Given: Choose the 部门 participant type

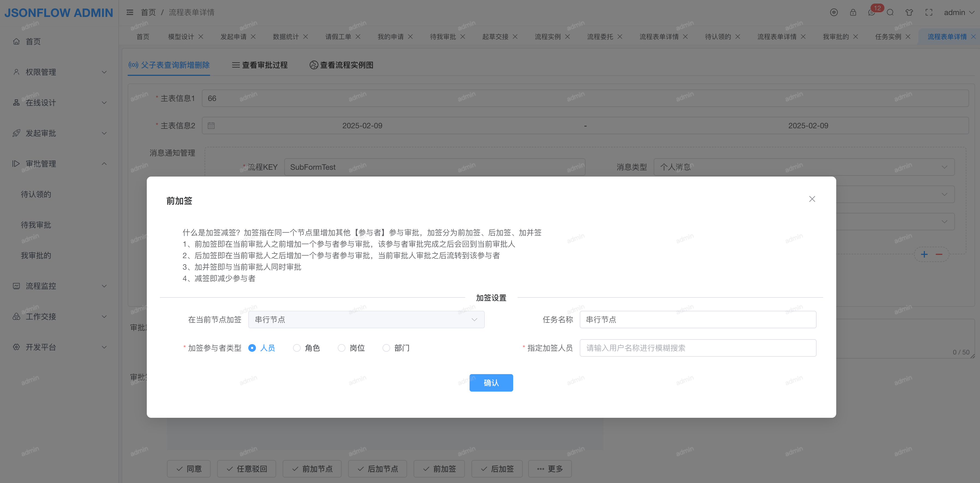Looking at the screenshot, I should point(386,348).
